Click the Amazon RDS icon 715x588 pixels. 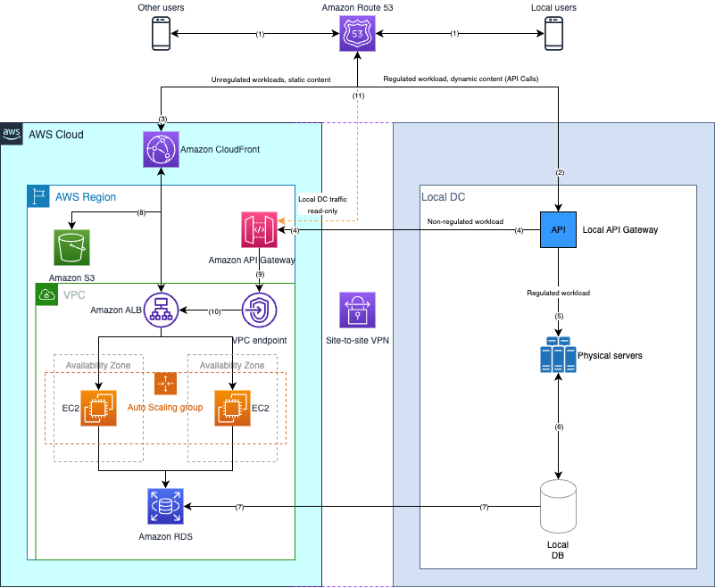click(x=165, y=507)
